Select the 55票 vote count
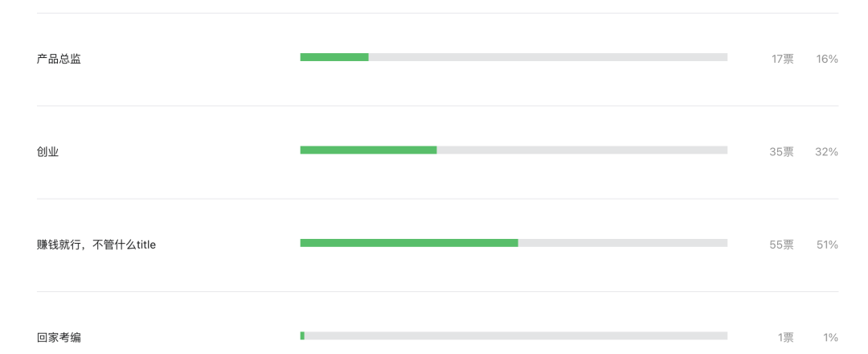The width and height of the screenshot is (868, 354). 782,245
